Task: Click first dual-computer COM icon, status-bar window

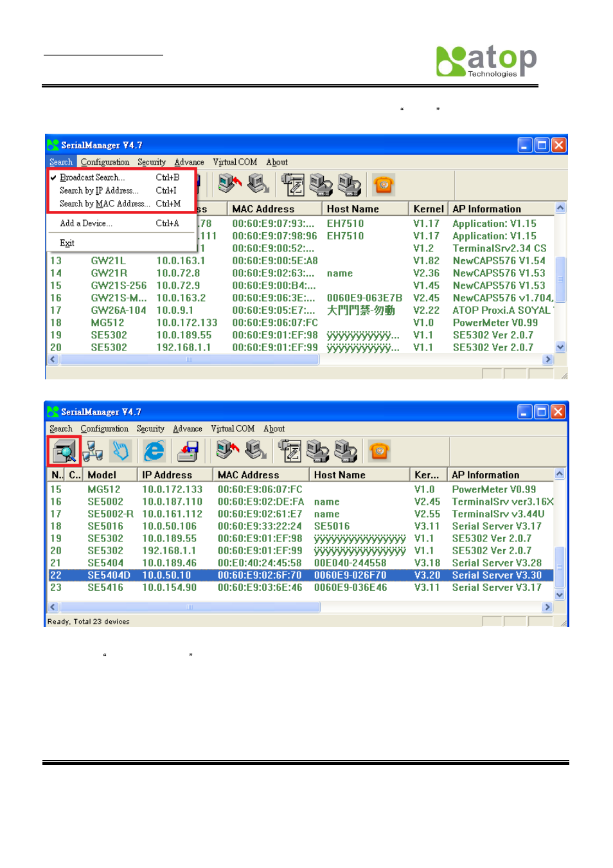Action: click(317, 451)
